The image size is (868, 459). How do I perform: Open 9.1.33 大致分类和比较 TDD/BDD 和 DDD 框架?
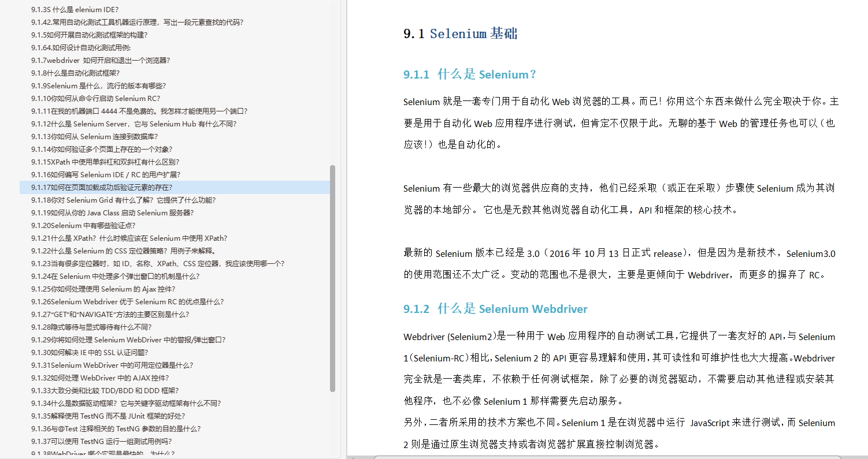point(105,390)
